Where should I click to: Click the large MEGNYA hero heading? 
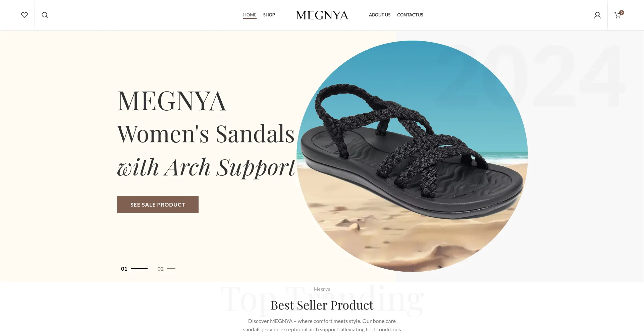coord(172,101)
